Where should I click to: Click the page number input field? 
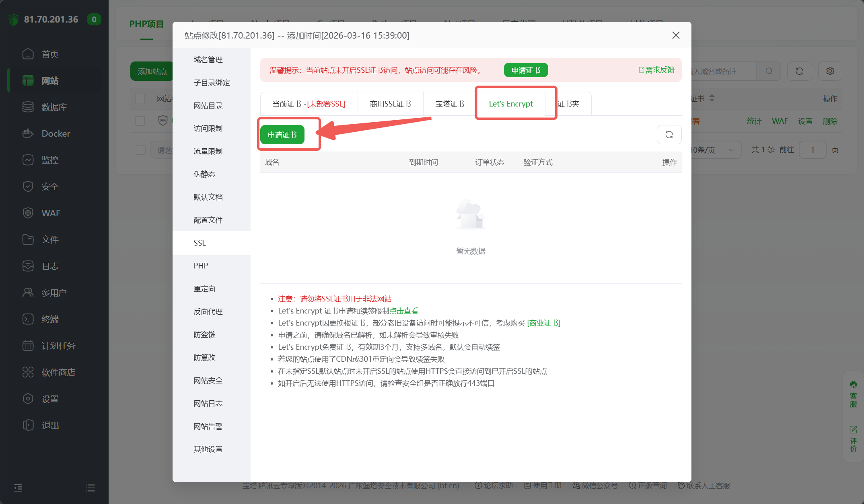point(812,150)
